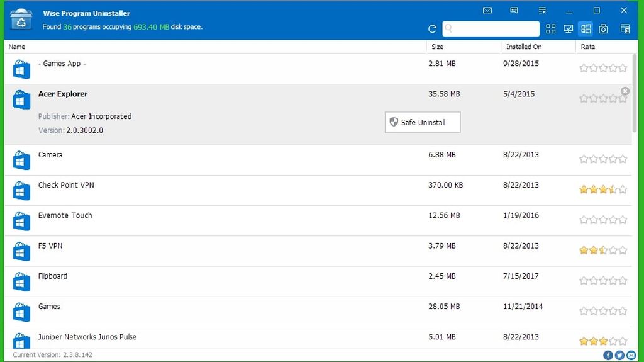The image size is (644, 362).
Task: Click the Safe Uninstall button
Action: pyautogui.click(x=423, y=122)
